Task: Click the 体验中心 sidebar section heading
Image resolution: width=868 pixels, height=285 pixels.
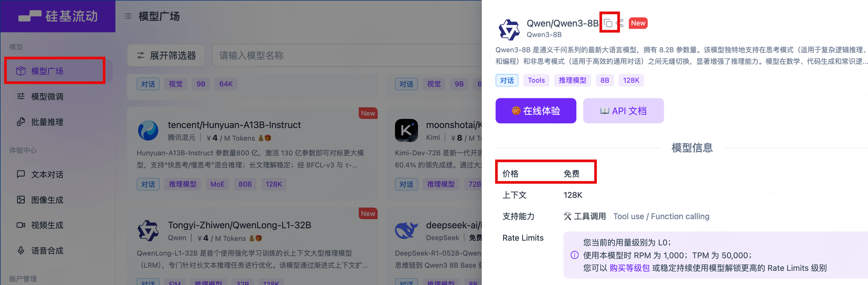Action: [x=23, y=150]
